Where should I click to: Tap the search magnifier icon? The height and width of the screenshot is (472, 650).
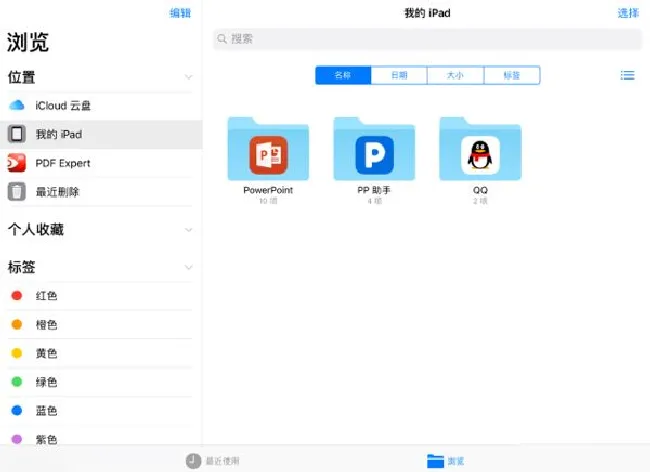222,39
